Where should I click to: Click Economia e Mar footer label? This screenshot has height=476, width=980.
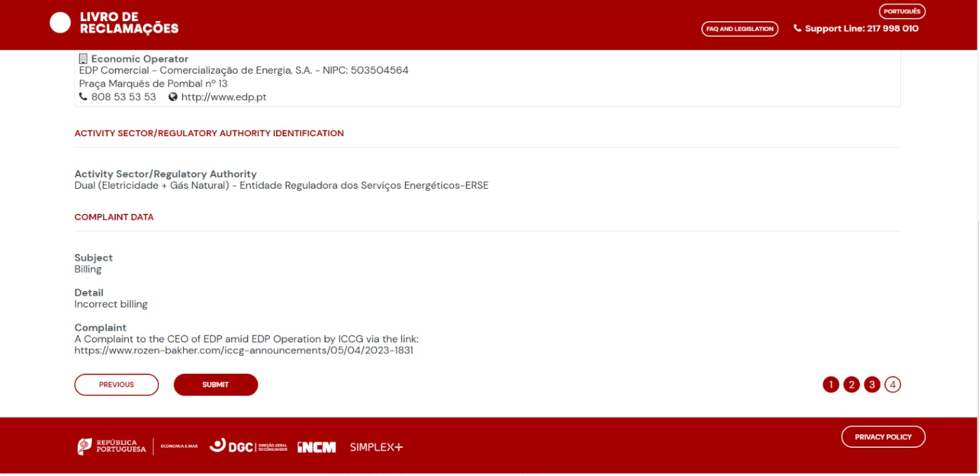[x=179, y=446]
